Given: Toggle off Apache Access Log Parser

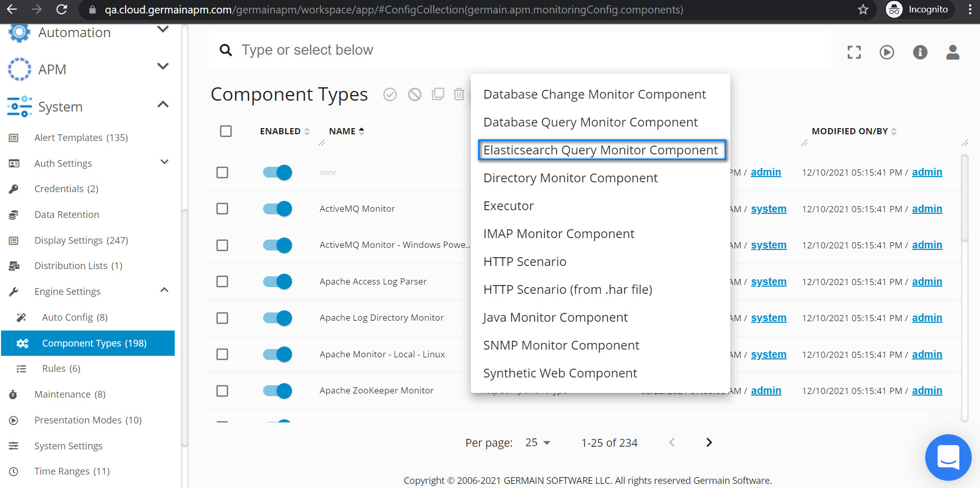Looking at the screenshot, I should pos(277,281).
